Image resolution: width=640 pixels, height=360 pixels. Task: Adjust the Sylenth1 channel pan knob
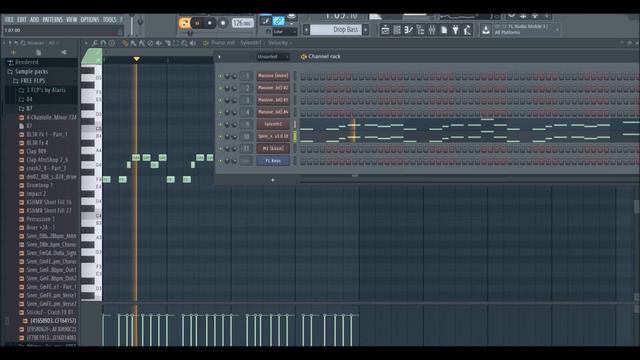pyautogui.click(x=227, y=124)
